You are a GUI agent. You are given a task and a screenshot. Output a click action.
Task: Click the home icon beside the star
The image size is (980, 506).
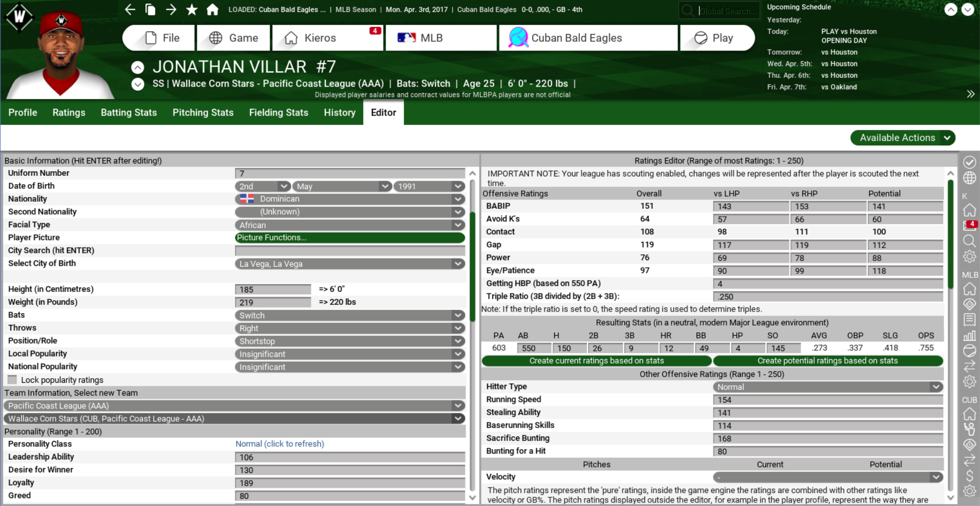coord(212,9)
